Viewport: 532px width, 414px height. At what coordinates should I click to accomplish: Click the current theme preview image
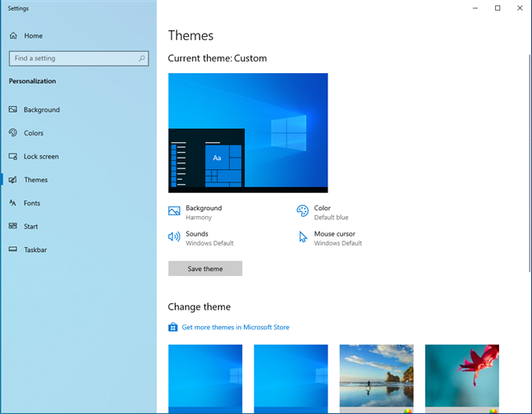(248, 133)
